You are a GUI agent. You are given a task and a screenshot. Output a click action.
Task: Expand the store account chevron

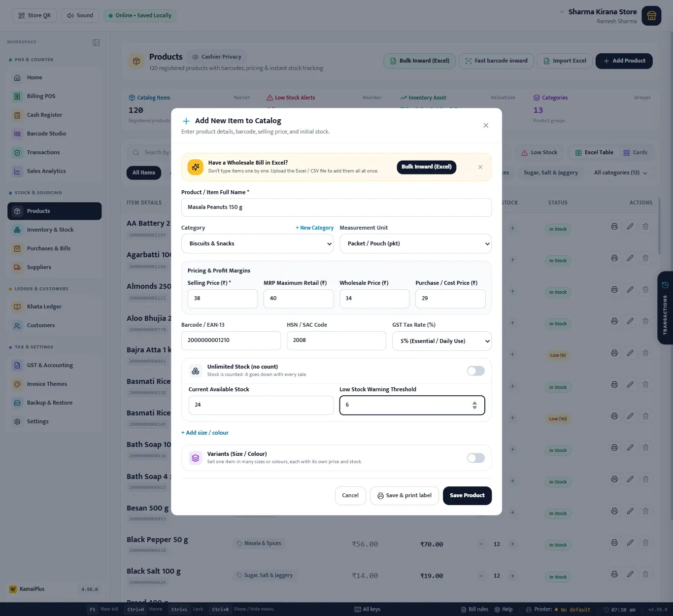click(x=562, y=12)
